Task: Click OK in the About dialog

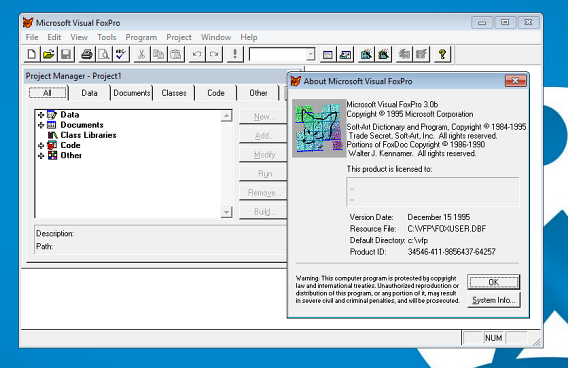Action: click(x=493, y=282)
